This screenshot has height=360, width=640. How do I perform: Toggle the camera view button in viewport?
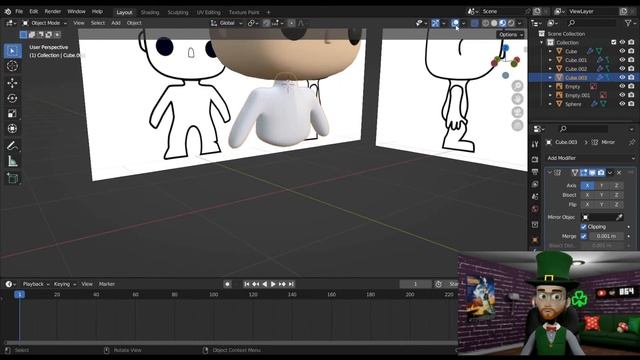518,112
